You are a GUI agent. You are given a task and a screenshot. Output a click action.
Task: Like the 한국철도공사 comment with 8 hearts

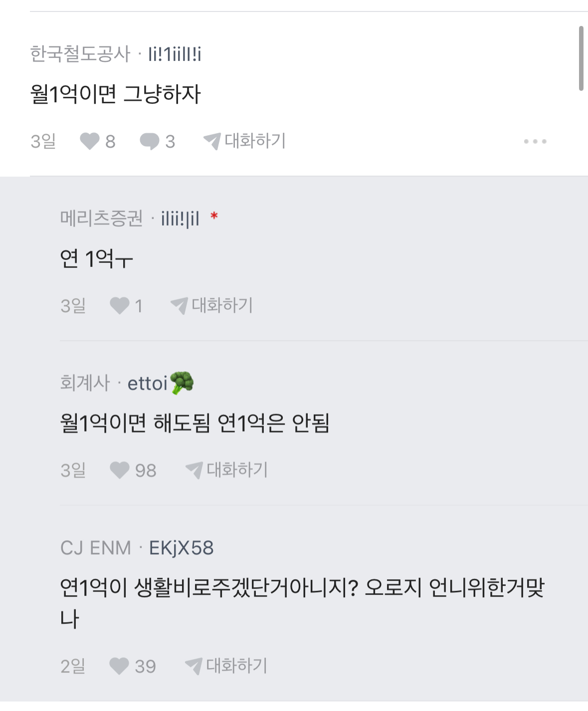click(90, 141)
